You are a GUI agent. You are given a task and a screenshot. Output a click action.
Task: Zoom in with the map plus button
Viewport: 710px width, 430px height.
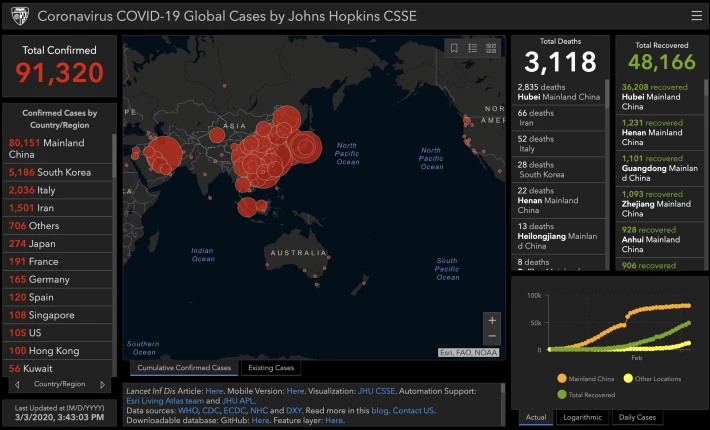[492, 320]
